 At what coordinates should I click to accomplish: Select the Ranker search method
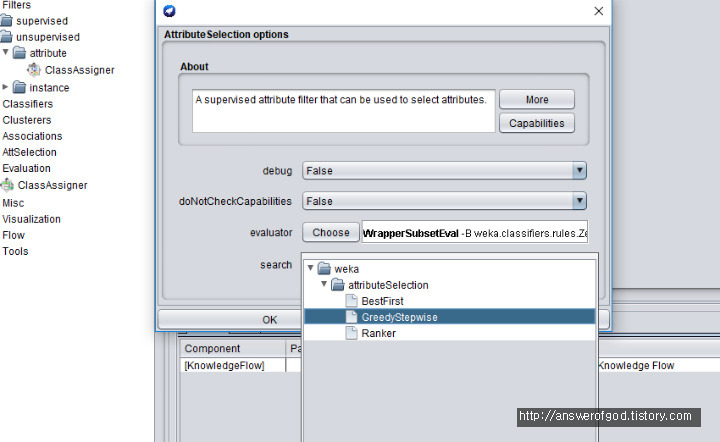click(378, 333)
